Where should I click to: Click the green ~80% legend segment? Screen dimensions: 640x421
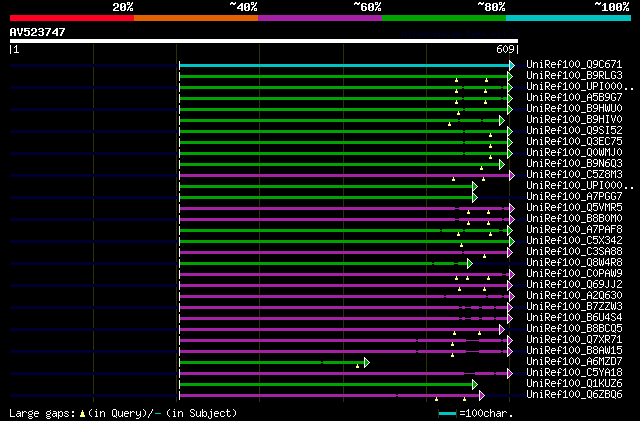(x=444, y=18)
